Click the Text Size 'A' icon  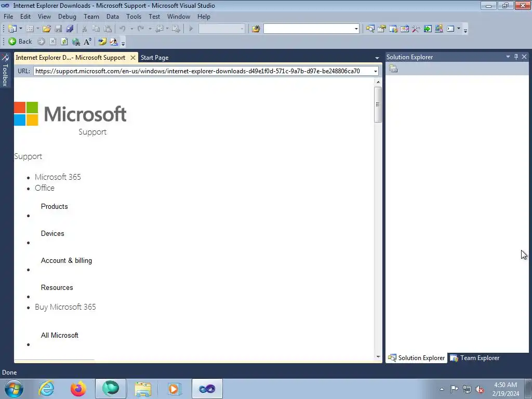87,42
